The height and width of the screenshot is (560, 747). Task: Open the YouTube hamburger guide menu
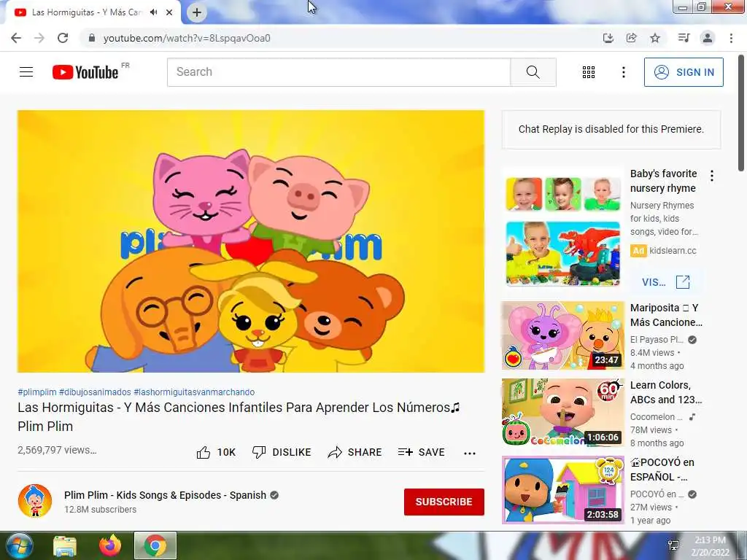(26, 72)
